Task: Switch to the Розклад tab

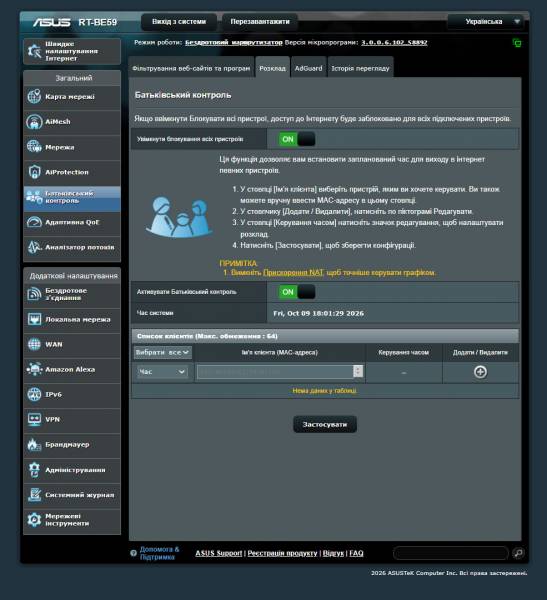Action: tap(272, 68)
